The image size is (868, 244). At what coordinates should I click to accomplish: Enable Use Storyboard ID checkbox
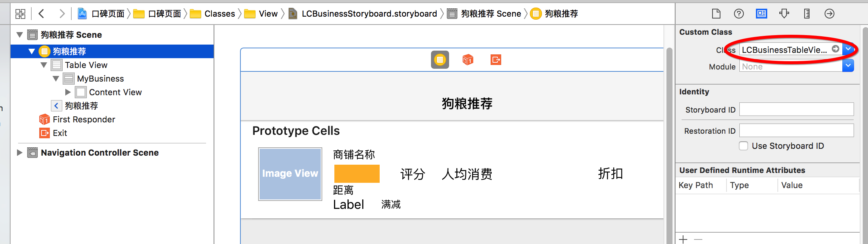point(743,146)
